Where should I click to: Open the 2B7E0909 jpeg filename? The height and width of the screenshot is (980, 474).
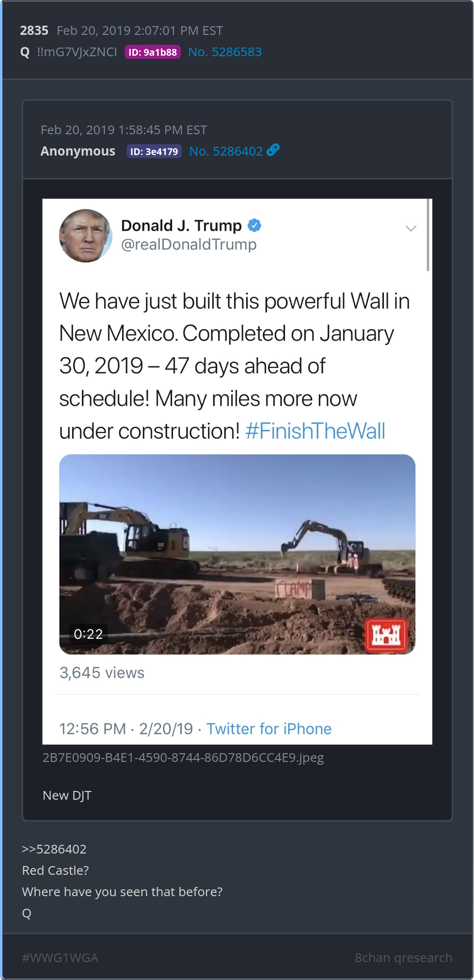pos(183,758)
